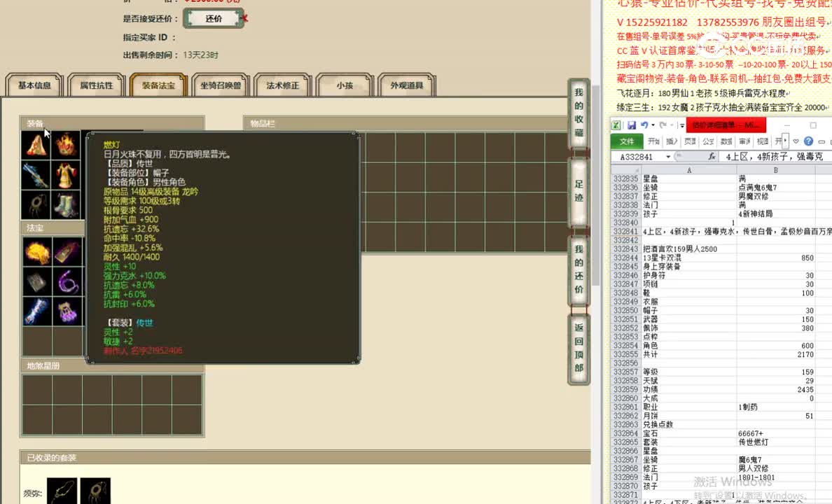832x504 pixels.
Task: Click the 物品栏 panel header
Action: [x=406, y=124]
